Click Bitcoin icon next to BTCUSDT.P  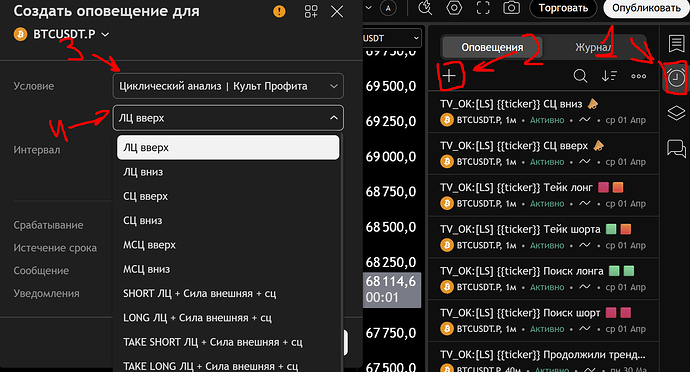20,34
